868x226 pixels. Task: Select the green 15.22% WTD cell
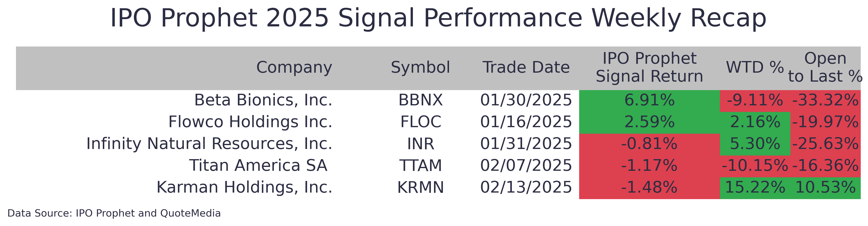pos(755,187)
